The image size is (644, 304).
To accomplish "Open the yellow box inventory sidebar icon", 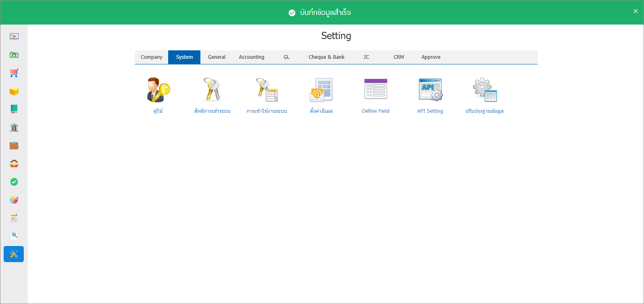I will 14,91.
